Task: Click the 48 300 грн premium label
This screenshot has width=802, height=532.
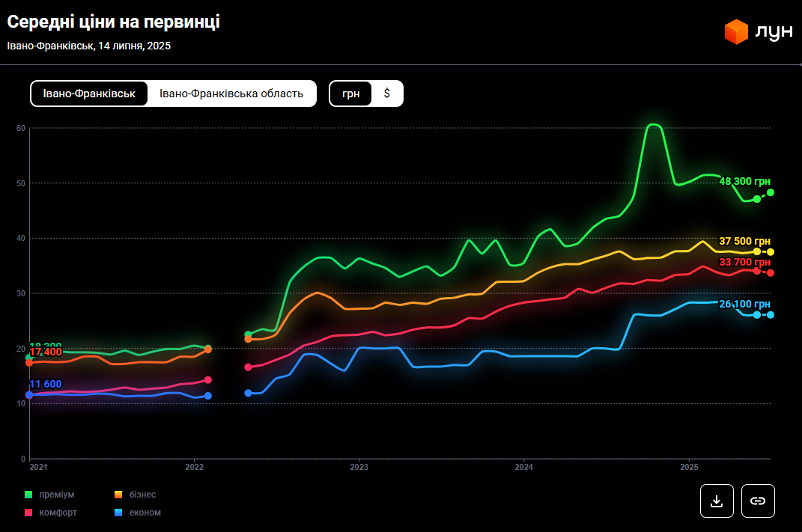Action: pos(744,181)
